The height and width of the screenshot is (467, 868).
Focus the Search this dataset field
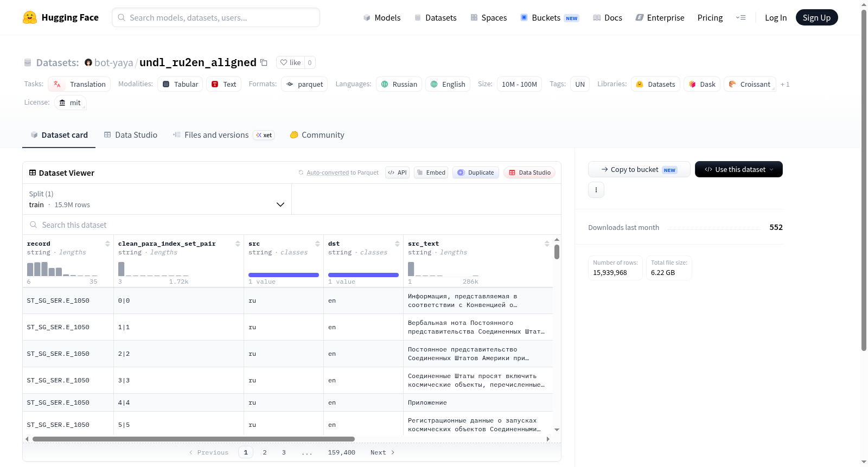tap(292, 225)
